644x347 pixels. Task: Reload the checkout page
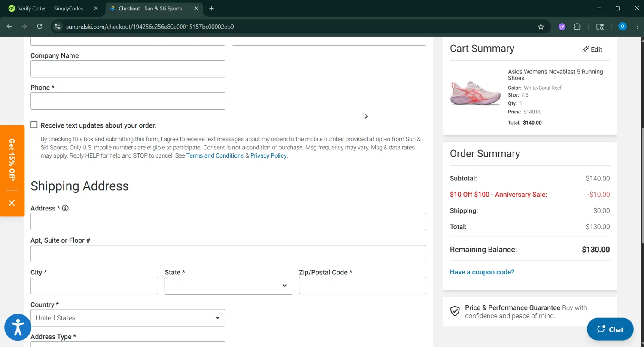pos(39,27)
